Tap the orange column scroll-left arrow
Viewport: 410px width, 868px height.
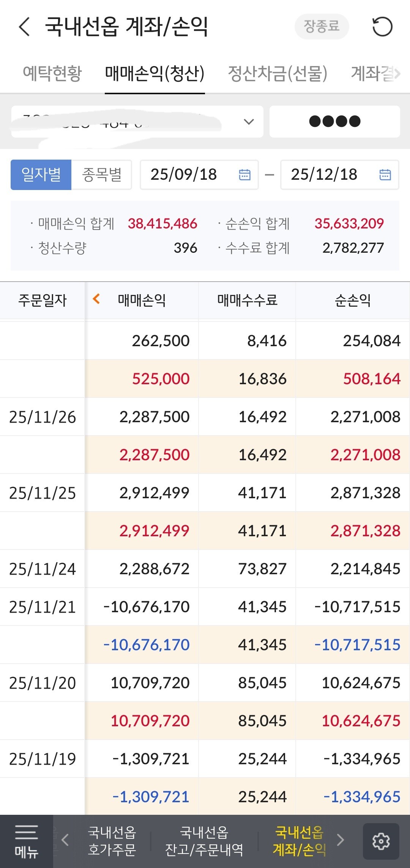(x=96, y=299)
